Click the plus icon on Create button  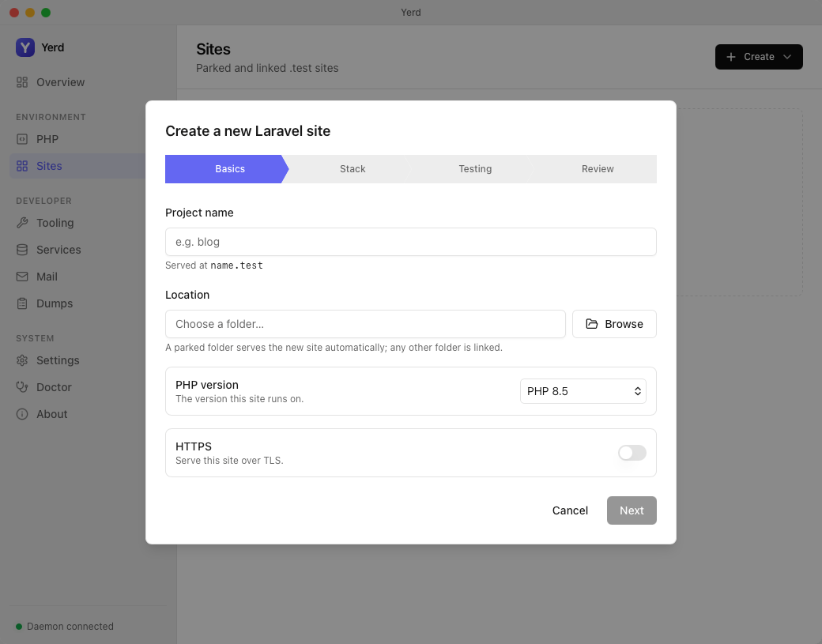(x=731, y=57)
